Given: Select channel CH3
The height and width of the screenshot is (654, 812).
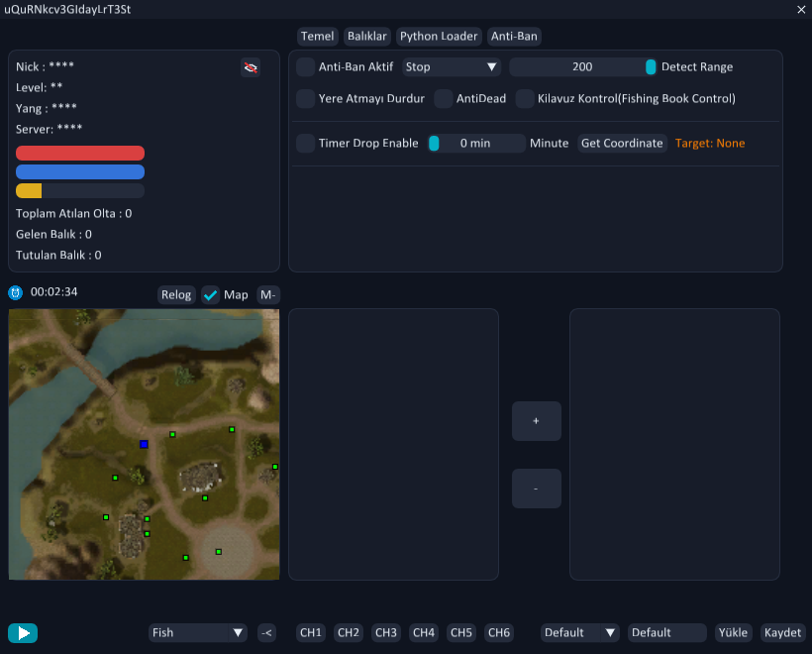Looking at the screenshot, I should click(x=386, y=633).
